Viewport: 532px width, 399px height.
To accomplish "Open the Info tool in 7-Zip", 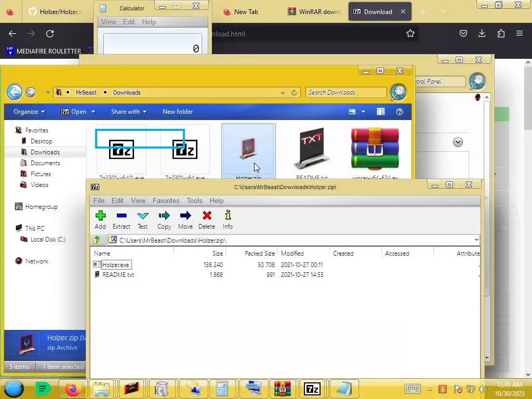I will (228, 220).
